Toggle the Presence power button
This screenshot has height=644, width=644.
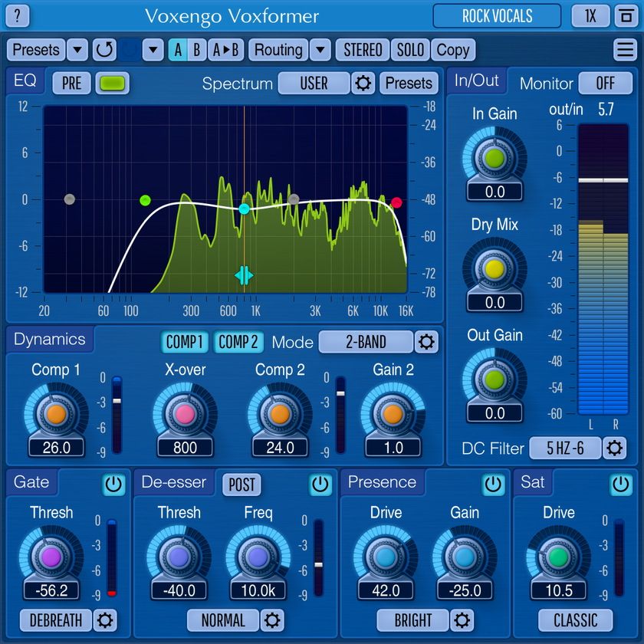493,485
